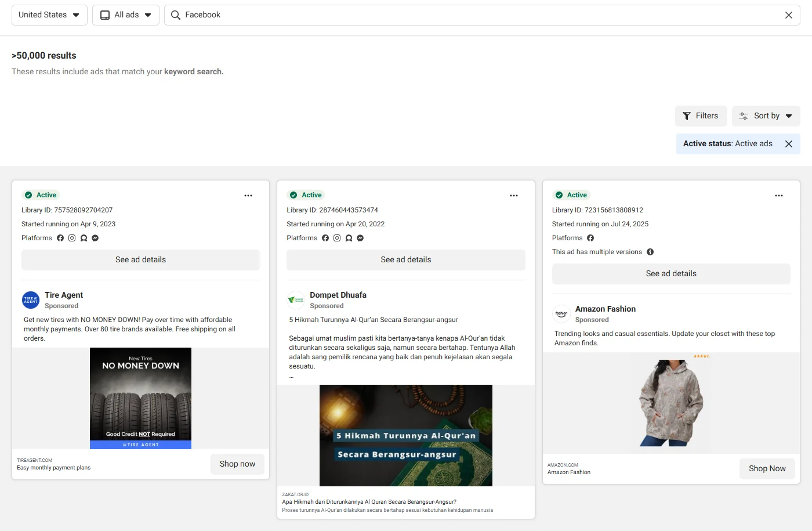812x531 pixels.
Task: Click the magnifying glass search icon
Action: pos(176,15)
